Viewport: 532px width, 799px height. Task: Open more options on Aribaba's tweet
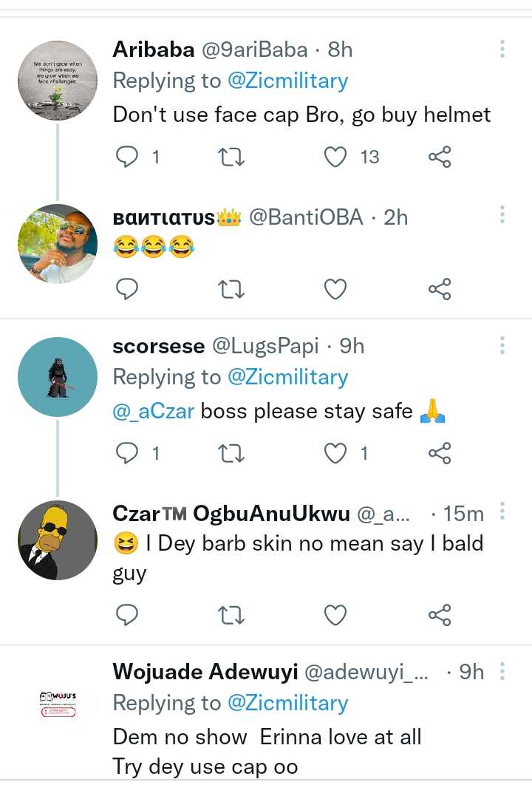point(502,50)
